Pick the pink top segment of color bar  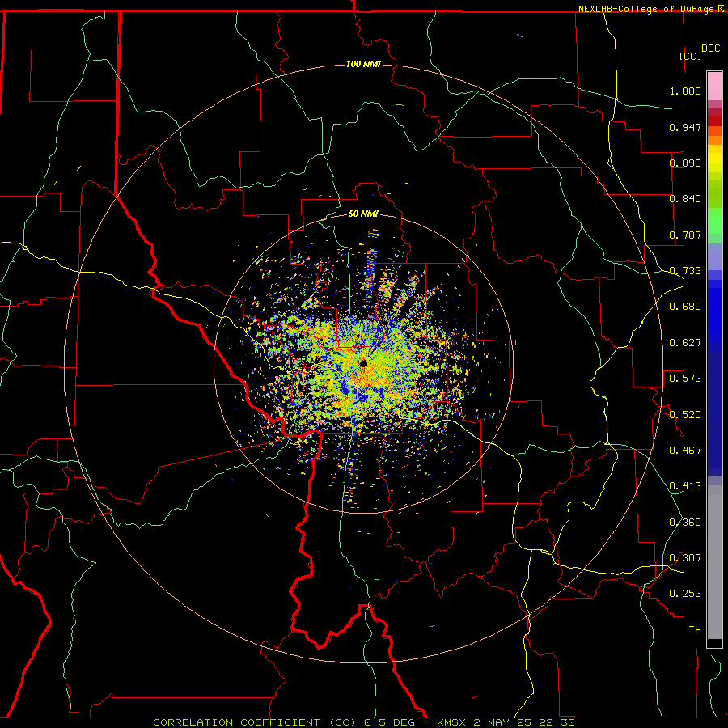pyautogui.click(x=714, y=86)
